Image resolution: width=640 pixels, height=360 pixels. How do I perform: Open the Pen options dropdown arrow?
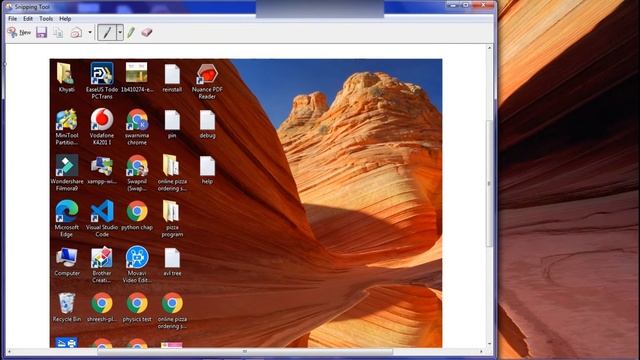point(120,32)
